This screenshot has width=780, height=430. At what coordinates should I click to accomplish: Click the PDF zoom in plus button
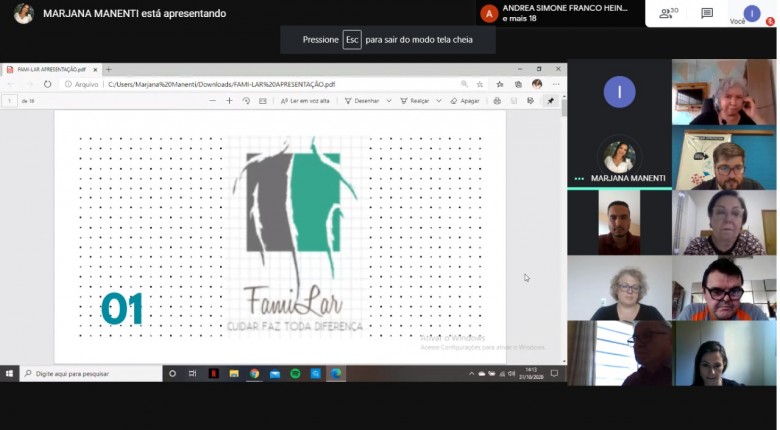229,101
